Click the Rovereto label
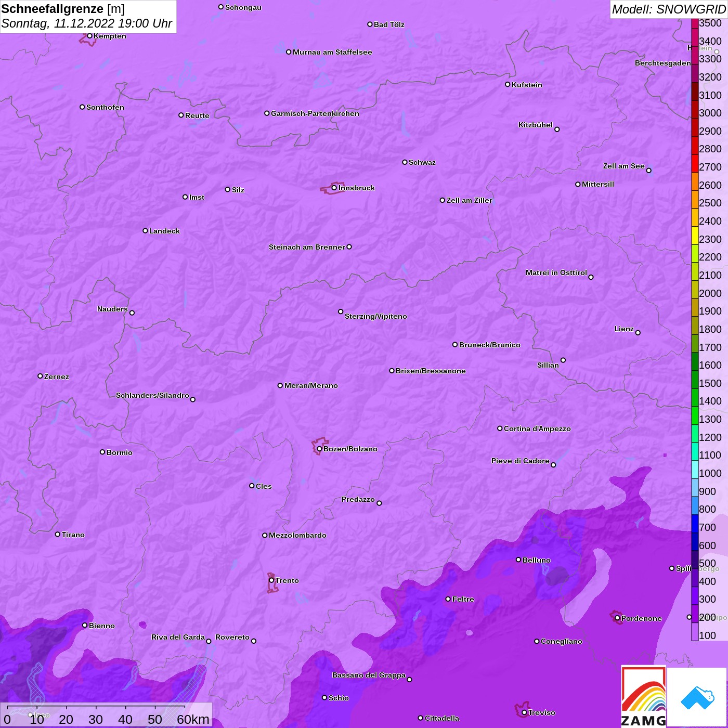Viewport: 728px width, 728px height. [232, 637]
